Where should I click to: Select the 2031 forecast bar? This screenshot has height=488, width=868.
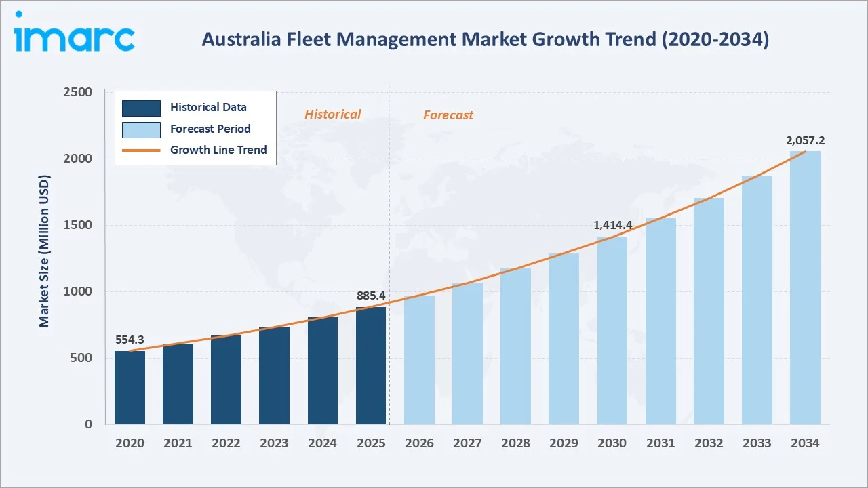tap(660, 321)
